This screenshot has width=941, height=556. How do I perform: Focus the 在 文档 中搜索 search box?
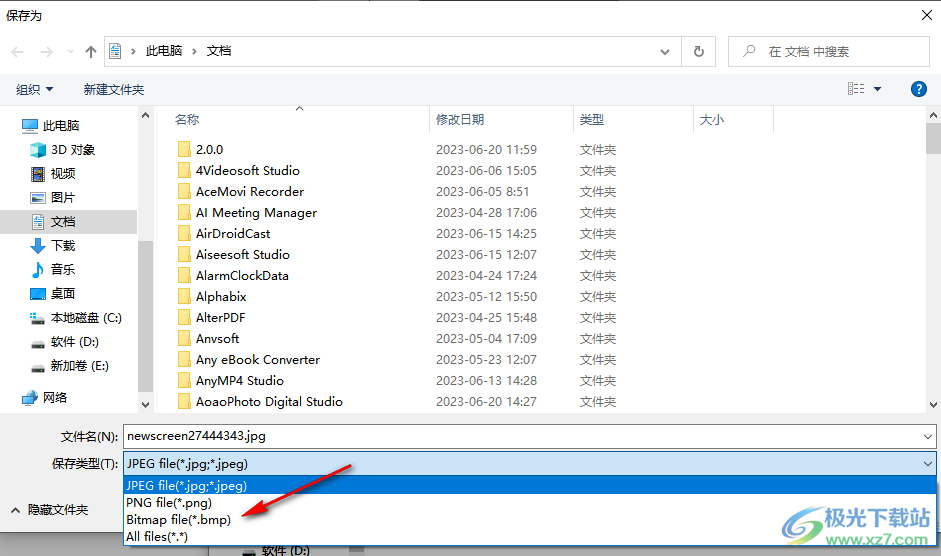coord(828,52)
